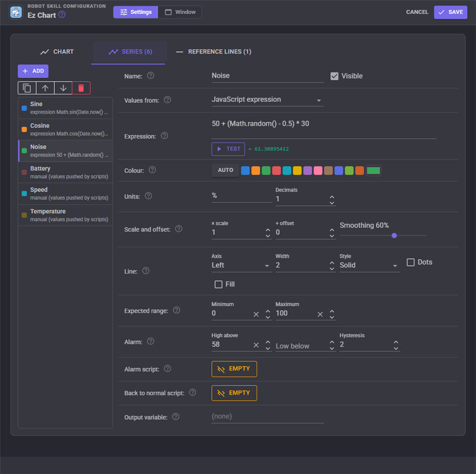
Task: Adjust the + offset stepper arrows
Action: coord(332,233)
